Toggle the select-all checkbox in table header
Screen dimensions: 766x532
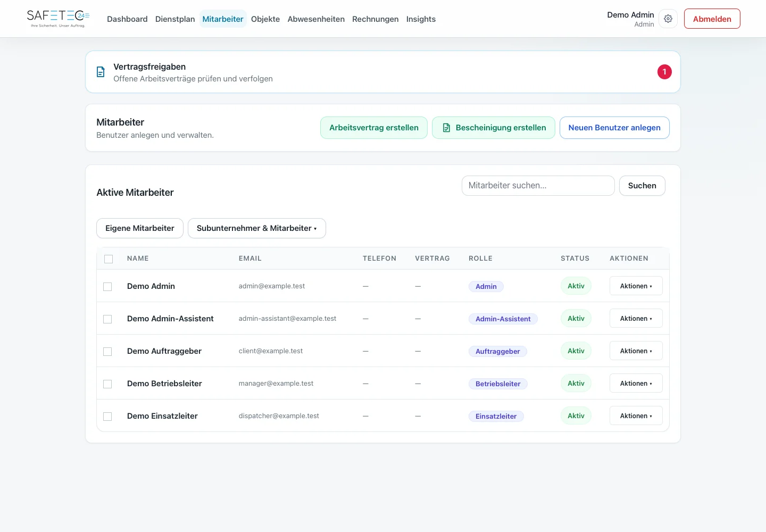point(109,259)
